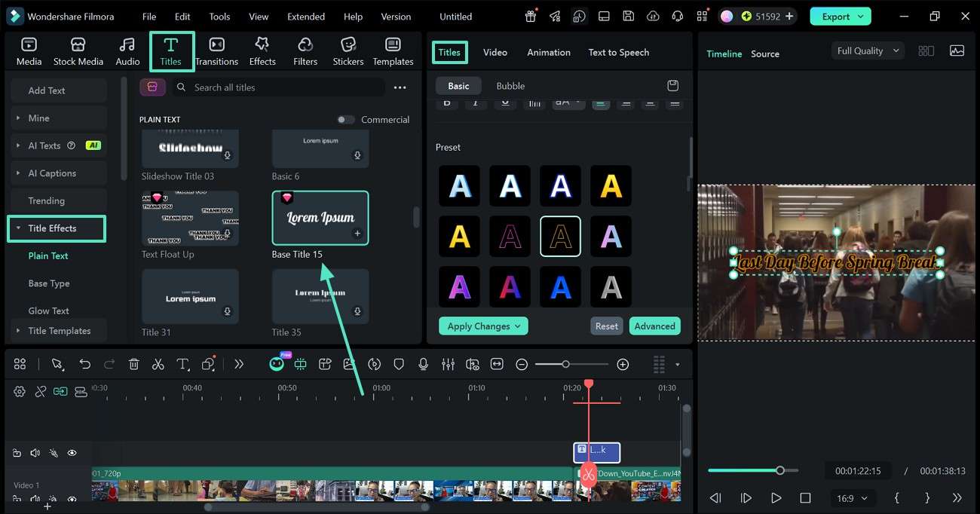Viewport: 980px width, 514px height.
Task: Expand more timeline tools double chevron
Action: [239, 364]
